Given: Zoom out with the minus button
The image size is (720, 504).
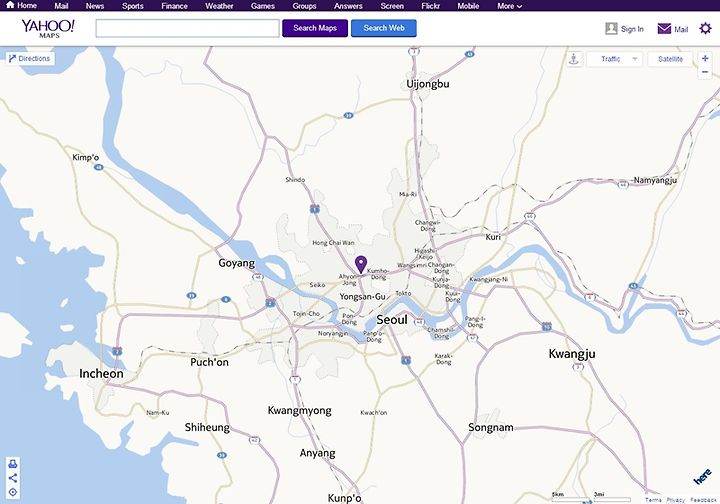Looking at the screenshot, I should (705, 72).
